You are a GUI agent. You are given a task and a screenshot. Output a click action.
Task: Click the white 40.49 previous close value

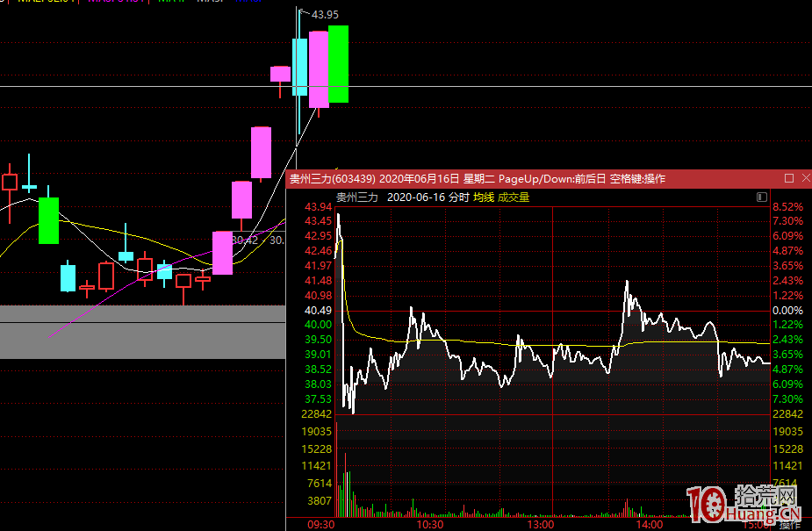pyautogui.click(x=318, y=311)
